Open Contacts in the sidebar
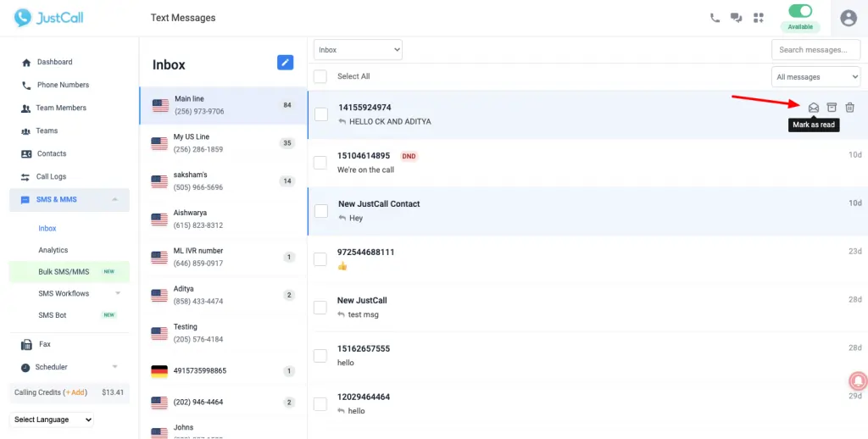This screenshot has width=868, height=439. click(52, 154)
